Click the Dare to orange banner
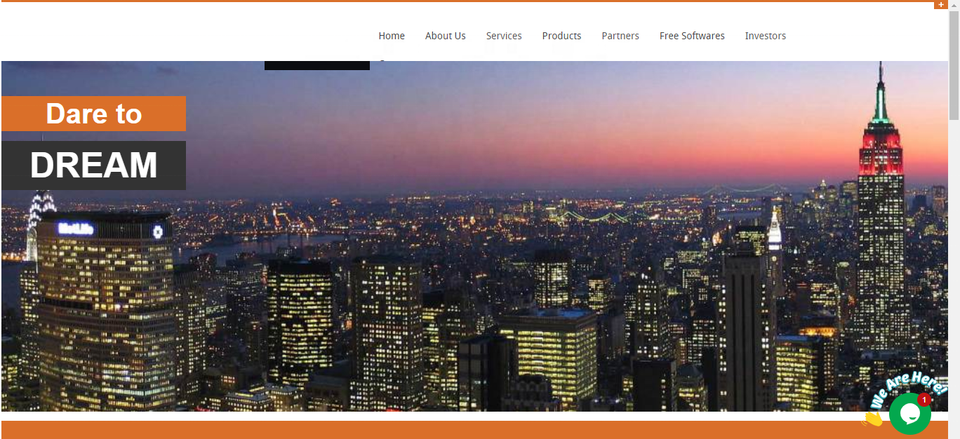 coord(94,113)
